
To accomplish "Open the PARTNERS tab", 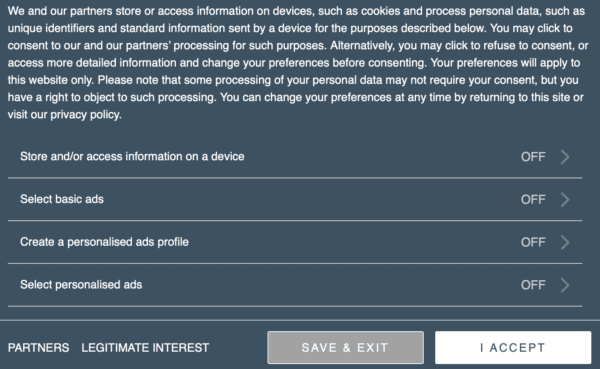I will pyautogui.click(x=38, y=348).
